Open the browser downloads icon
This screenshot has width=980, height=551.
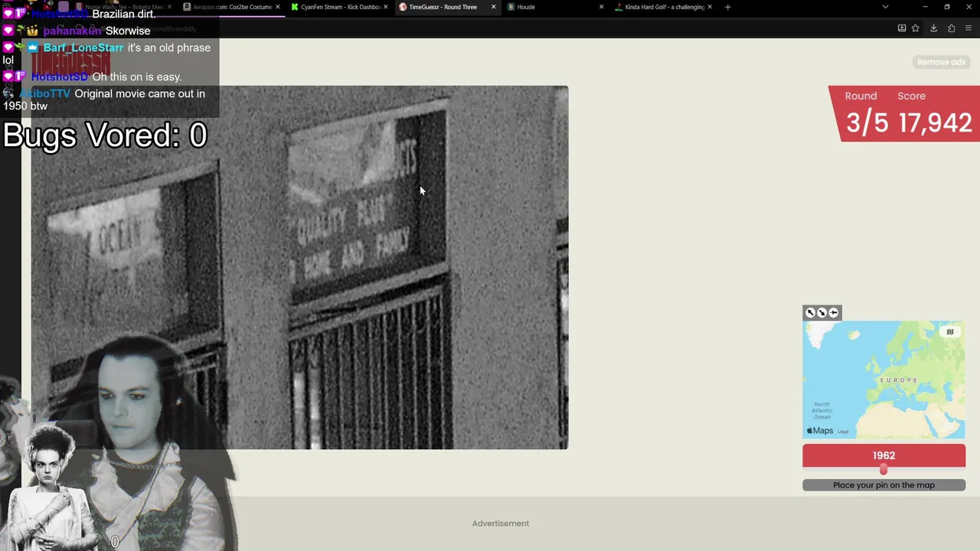click(933, 28)
